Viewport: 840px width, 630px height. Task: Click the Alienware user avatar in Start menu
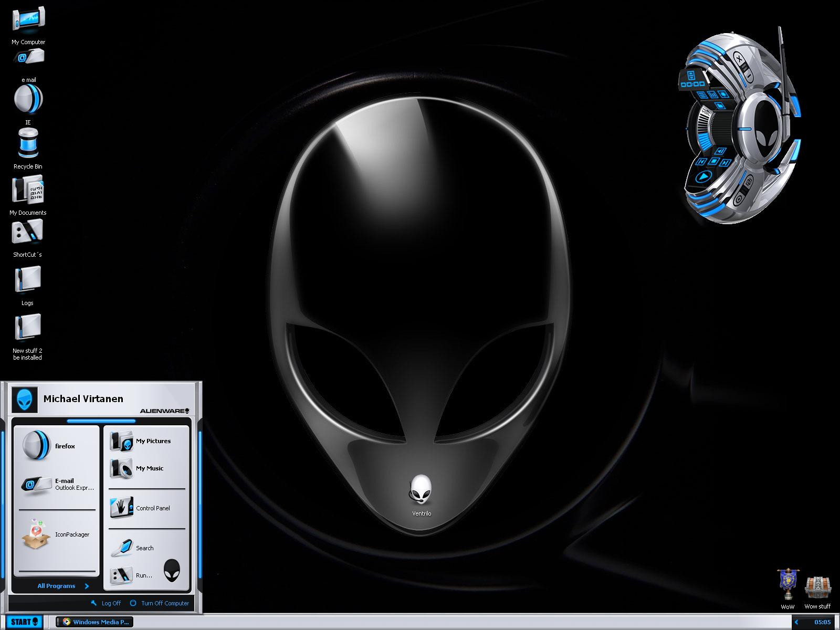25,401
